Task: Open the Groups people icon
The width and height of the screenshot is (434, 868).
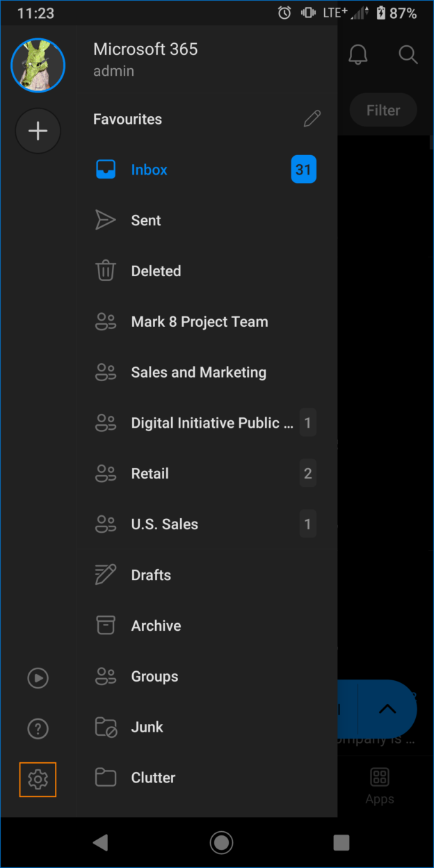Action: [x=106, y=676]
